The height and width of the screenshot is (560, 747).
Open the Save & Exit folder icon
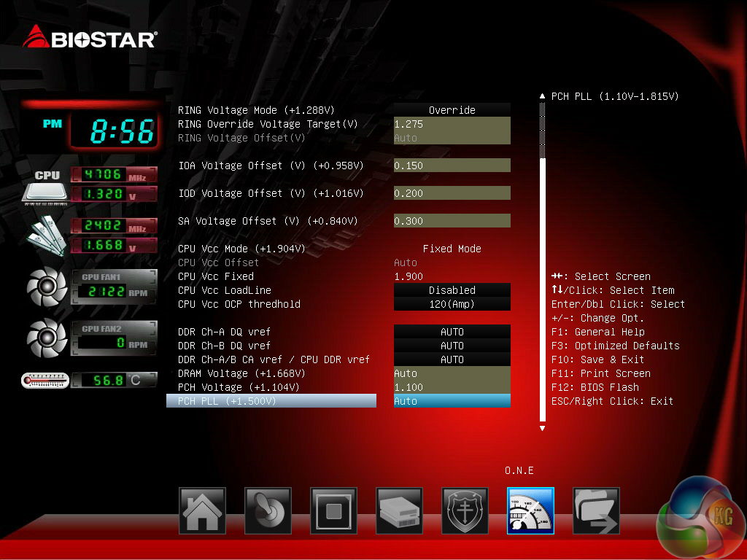pos(597,510)
